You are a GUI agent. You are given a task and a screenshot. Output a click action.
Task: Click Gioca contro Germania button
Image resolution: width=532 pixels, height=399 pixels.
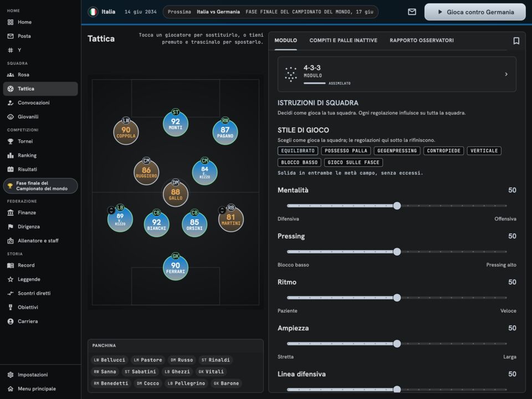[475, 12]
